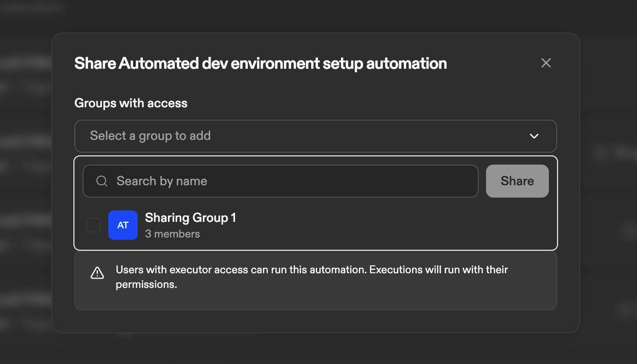Click the 'Search by name' placeholder text

[162, 181]
